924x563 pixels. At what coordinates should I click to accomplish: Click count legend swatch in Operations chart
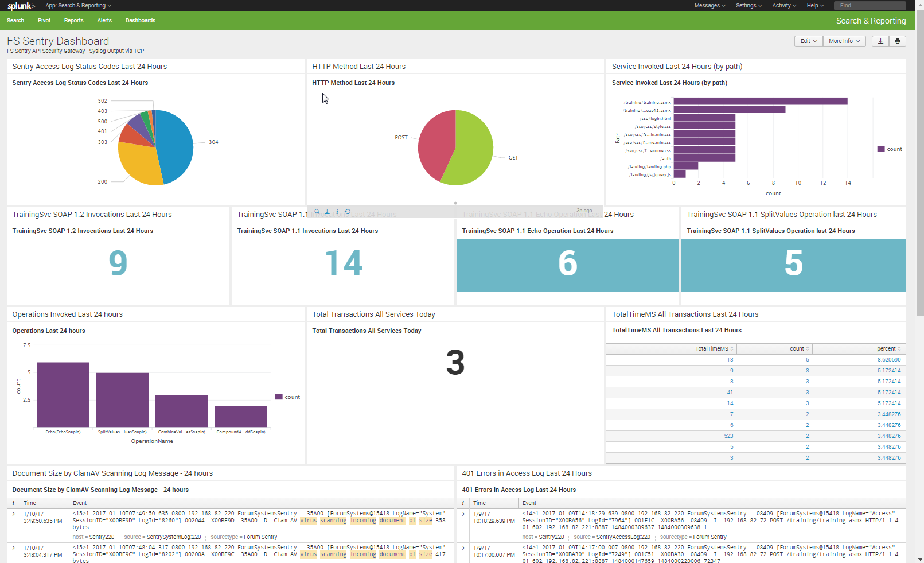279,397
